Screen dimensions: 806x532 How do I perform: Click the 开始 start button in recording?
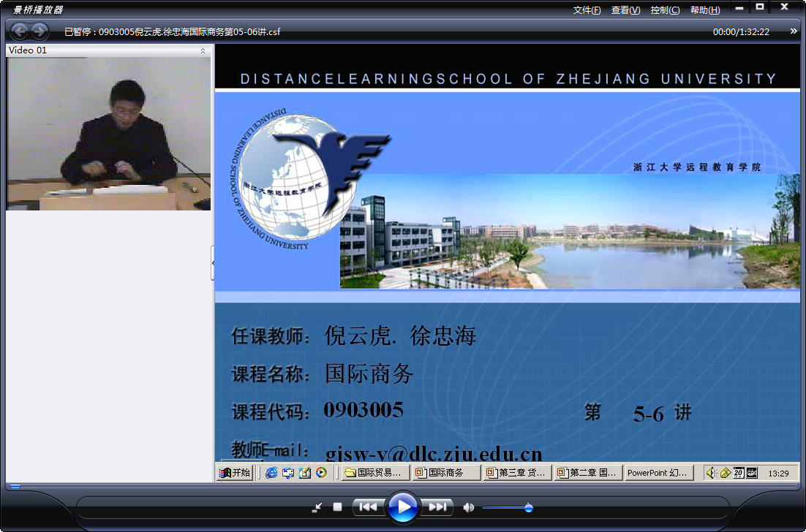point(235,472)
